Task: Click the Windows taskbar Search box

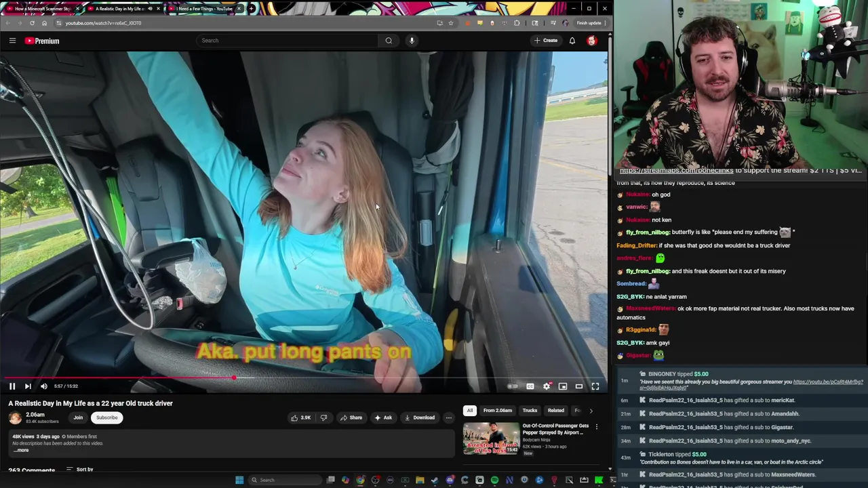Action: (285, 480)
